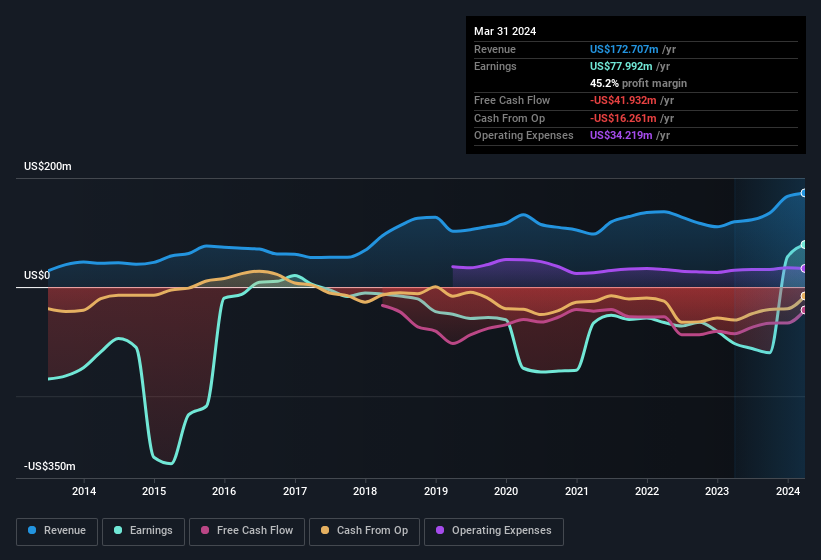The height and width of the screenshot is (560, 821).
Task: Click the 2023 x-axis label
Action: coord(717,491)
